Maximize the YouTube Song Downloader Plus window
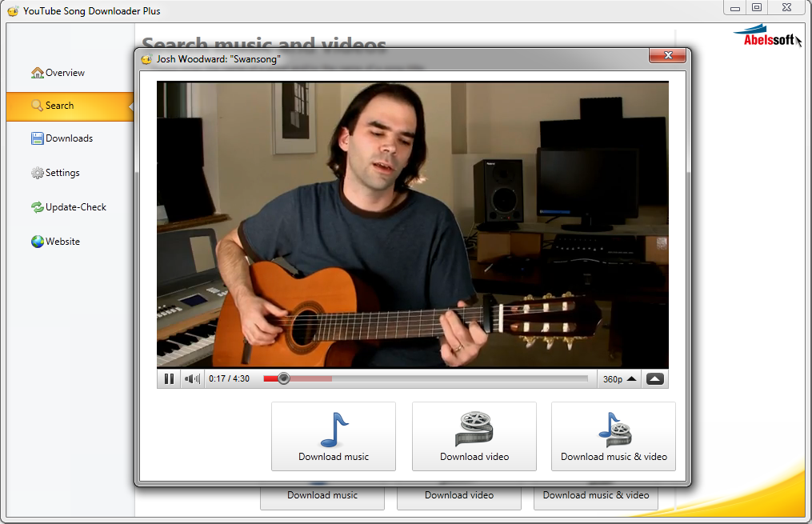812x524 pixels. [757, 8]
